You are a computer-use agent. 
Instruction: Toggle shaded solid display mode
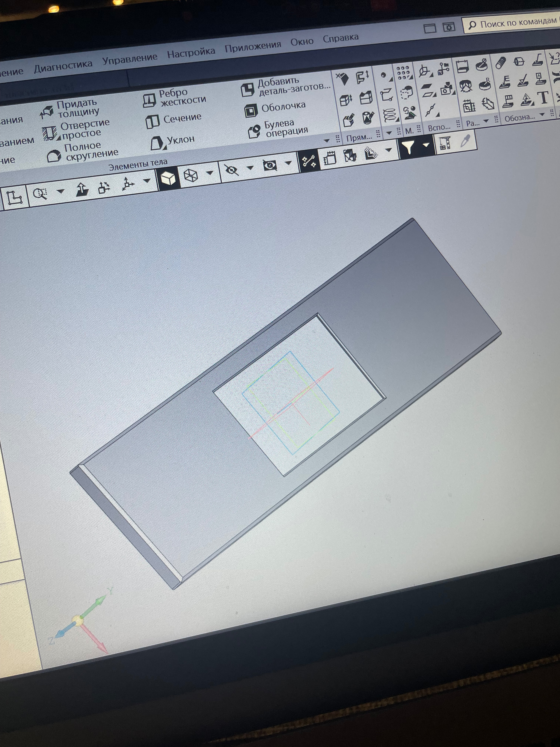[x=168, y=178]
